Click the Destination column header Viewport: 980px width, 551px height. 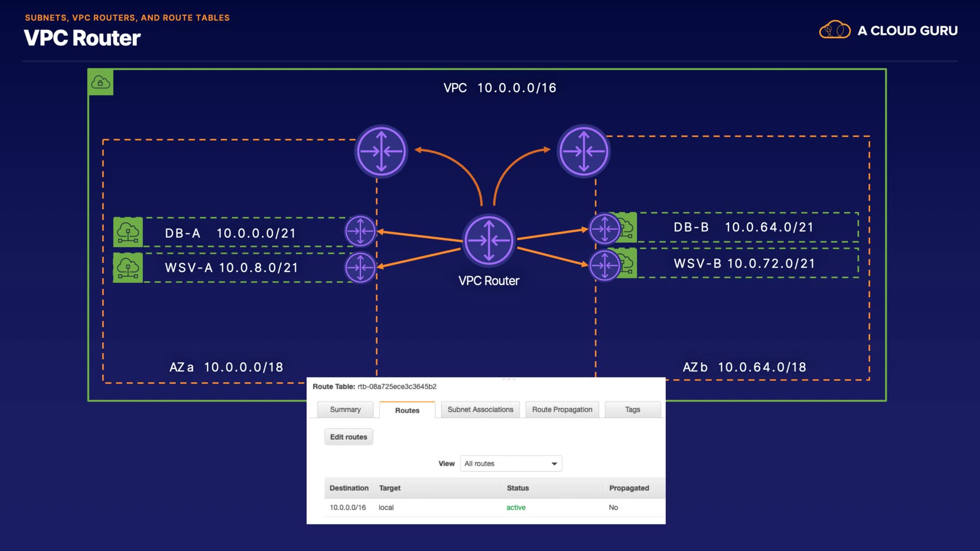click(349, 488)
